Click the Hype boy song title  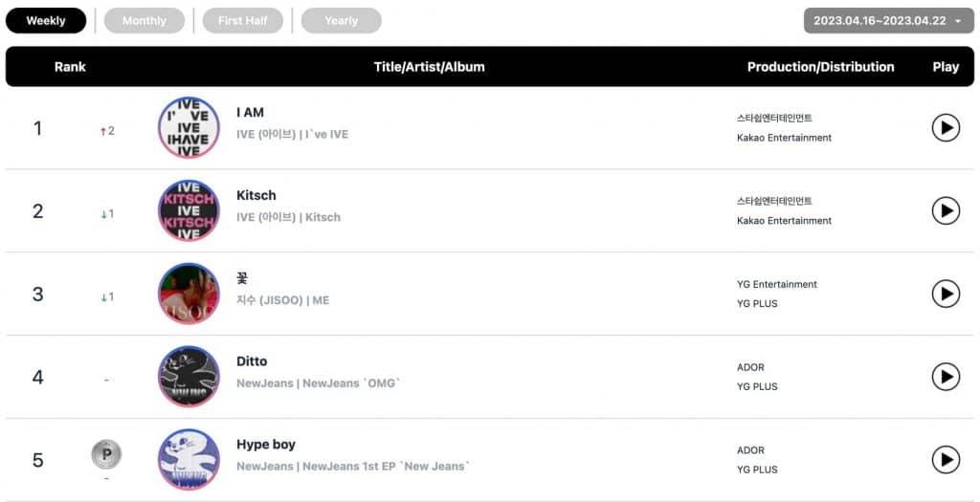click(266, 445)
